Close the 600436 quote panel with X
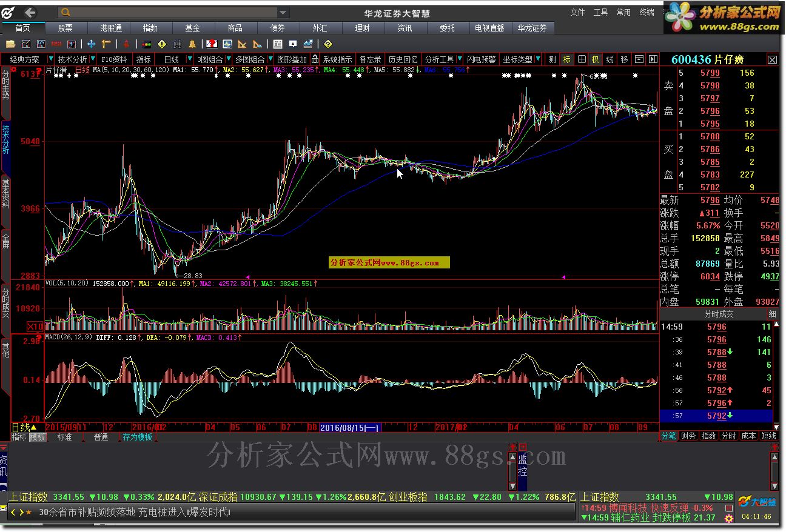Viewport: 786px width, 532px height. (x=772, y=59)
